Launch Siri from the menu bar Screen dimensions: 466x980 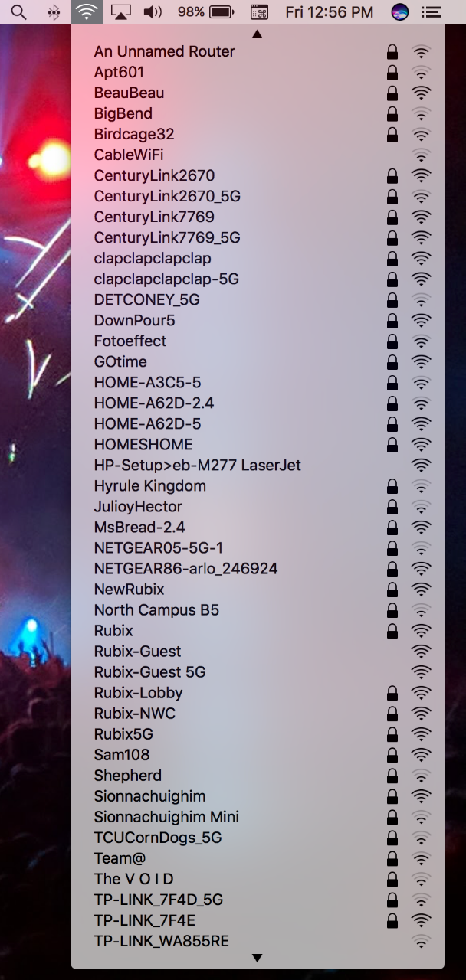(399, 12)
